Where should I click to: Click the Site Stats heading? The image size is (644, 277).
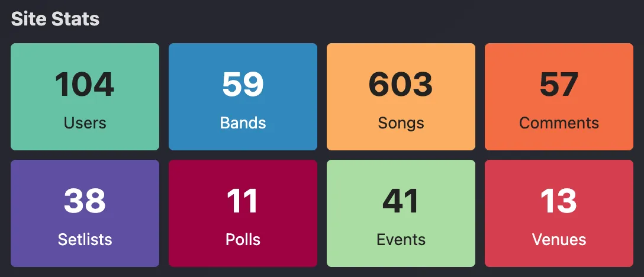55,19
